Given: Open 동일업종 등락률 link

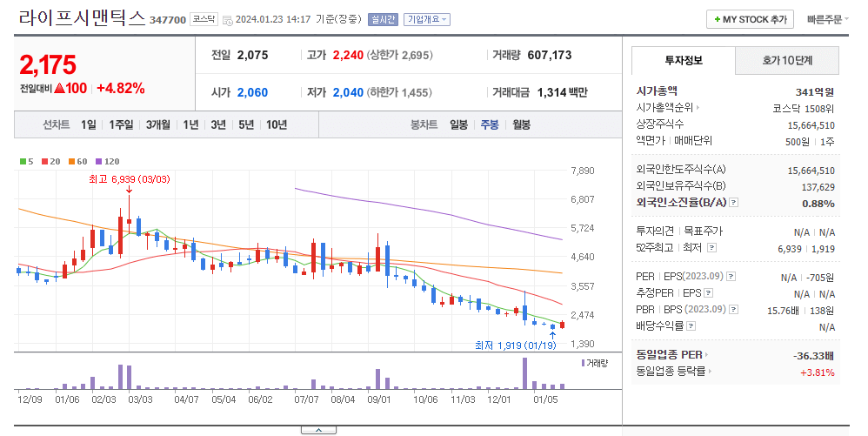Looking at the screenshot, I should (x=674, y=372).
